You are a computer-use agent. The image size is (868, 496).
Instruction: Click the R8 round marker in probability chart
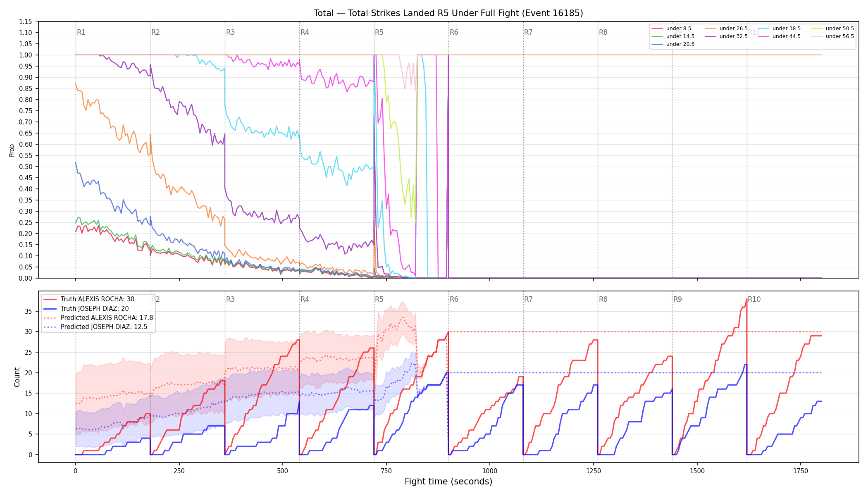coord(603,32)
